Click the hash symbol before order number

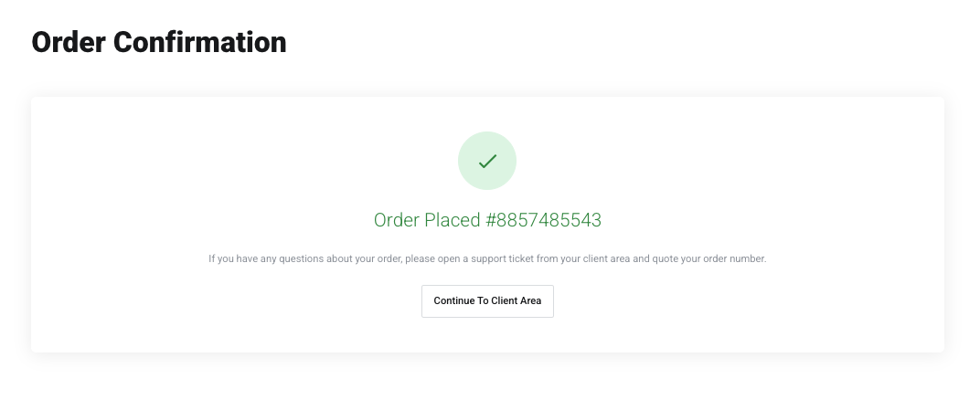tap(491, 220)
